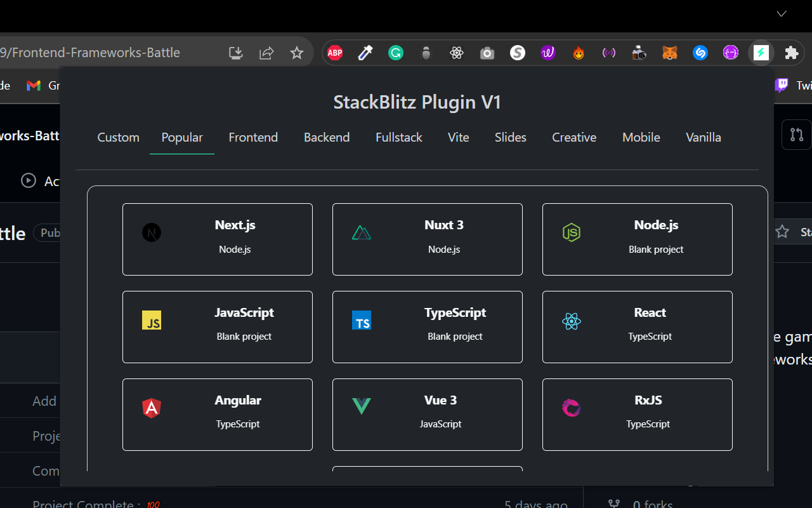812x508 pixels.
Task: Click the green Vue 3 logo
Action: 362,406
